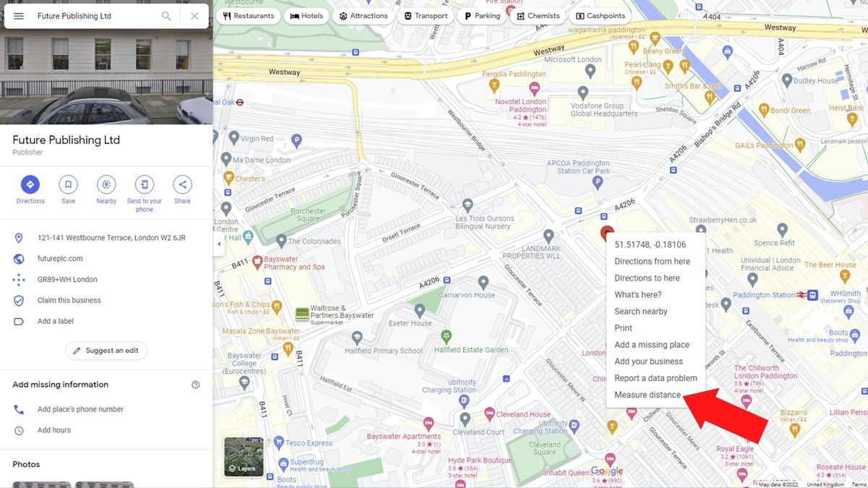
Task: Click the Nearby search icon
Action: click(106, 184)
